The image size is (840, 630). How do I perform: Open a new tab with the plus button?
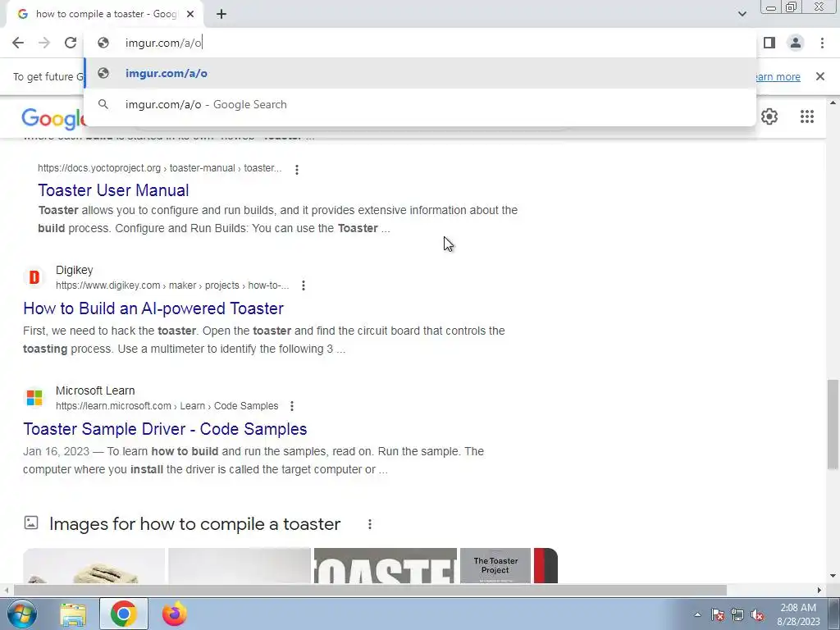(x=221, y=15)
